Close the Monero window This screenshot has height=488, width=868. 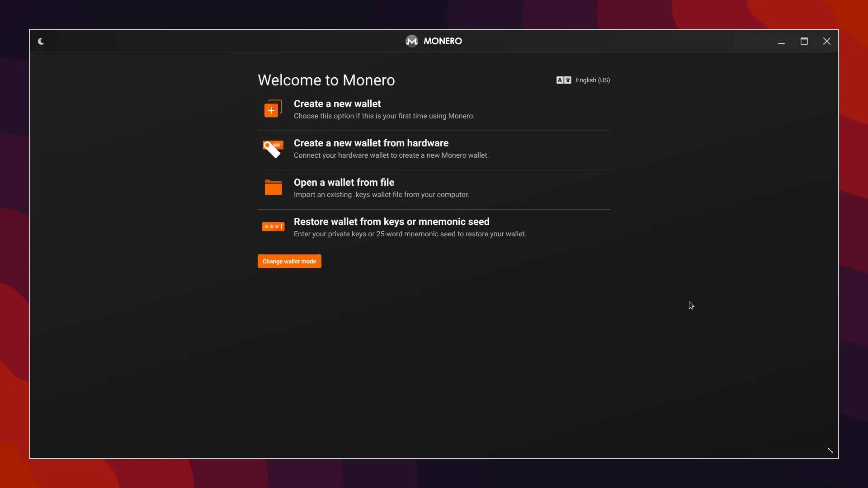[827, 41]
